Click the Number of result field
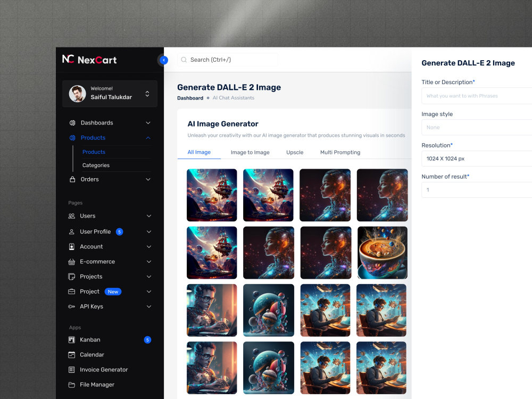Viewport: 532px width, 399px height. click(477, 190)
